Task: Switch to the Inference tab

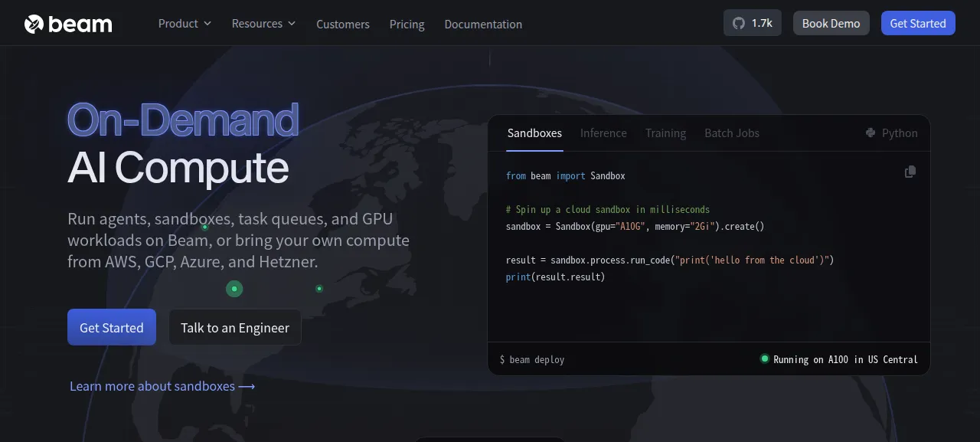Action: (603, 133)
